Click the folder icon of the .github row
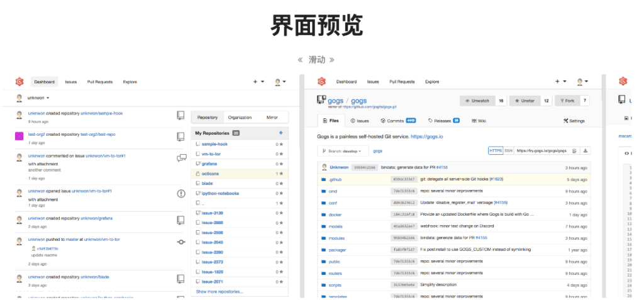 323,180
